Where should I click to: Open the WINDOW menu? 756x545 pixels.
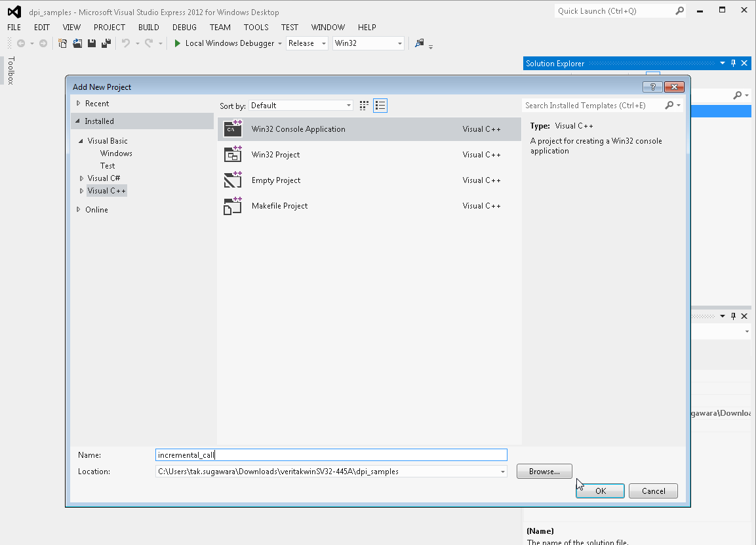pyautogui.click(x=328, y=28)
